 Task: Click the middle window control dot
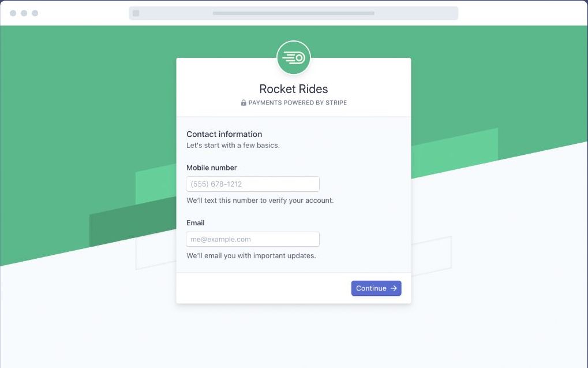pyautogui.click(x=24, y=13)
